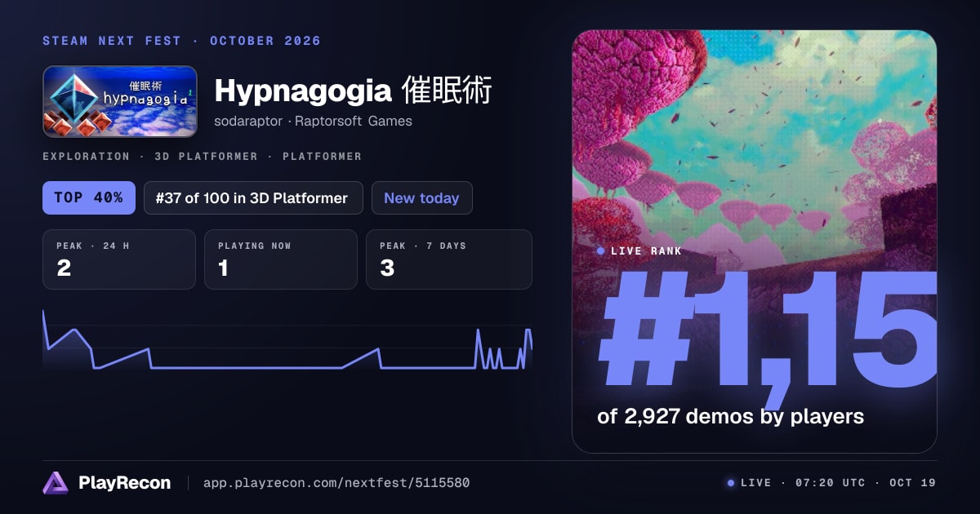Click the sodaraptor · Raptorsoft Games developer line
Screen dimensions: 980x514
[313, 122]
